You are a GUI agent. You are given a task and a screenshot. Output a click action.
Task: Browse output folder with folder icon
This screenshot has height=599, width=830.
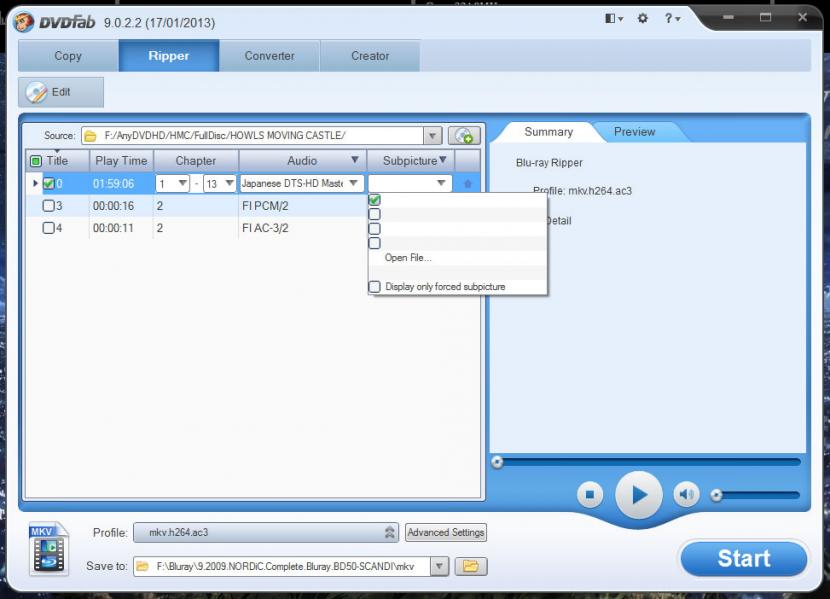(x=471, y=566)
